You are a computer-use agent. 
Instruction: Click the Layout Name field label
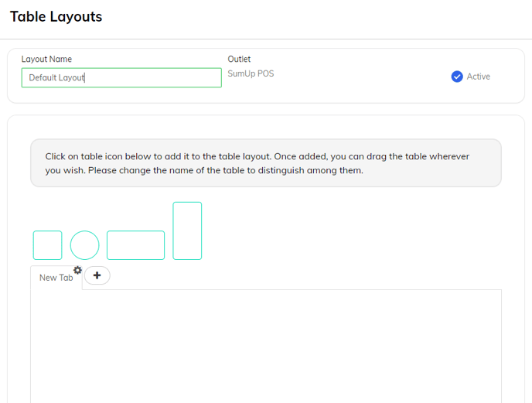[46, 59]
